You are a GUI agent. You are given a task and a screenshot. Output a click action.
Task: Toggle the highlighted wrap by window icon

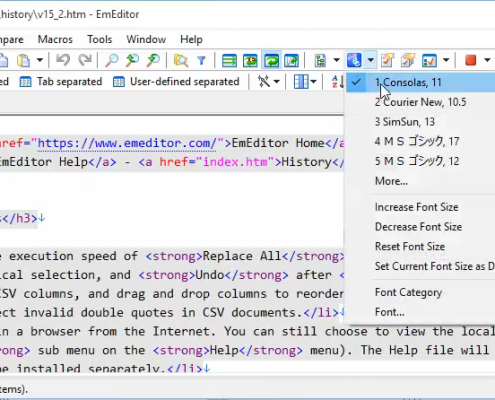271,61
